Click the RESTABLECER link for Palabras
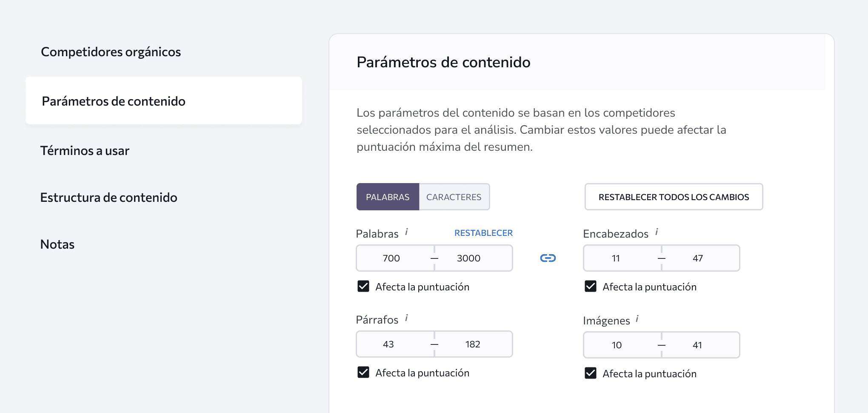This screenshot has height=413, width=868. pos(483,233)
